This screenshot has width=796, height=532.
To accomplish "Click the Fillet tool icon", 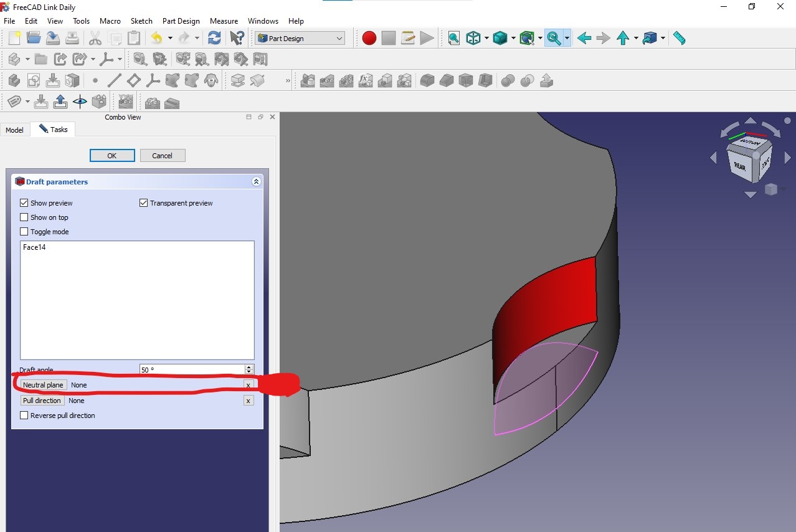I will pyautogui.click(x=427, y=80).
